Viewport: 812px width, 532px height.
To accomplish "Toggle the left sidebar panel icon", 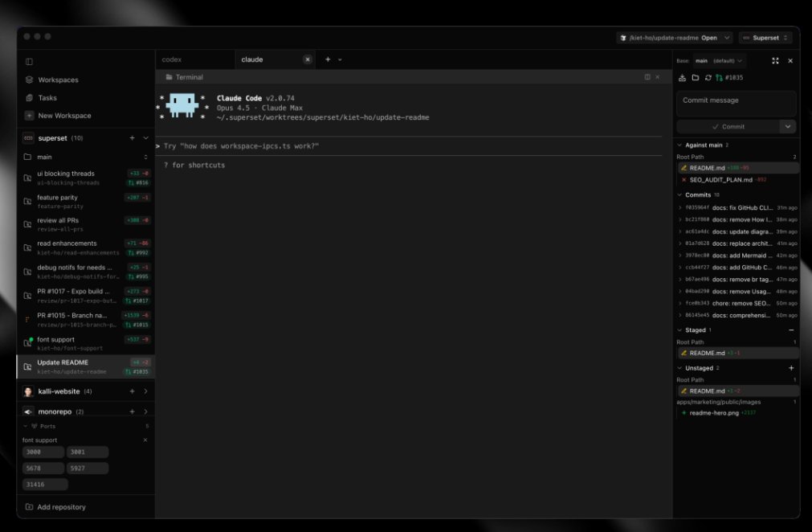I will tap(29, 62).
